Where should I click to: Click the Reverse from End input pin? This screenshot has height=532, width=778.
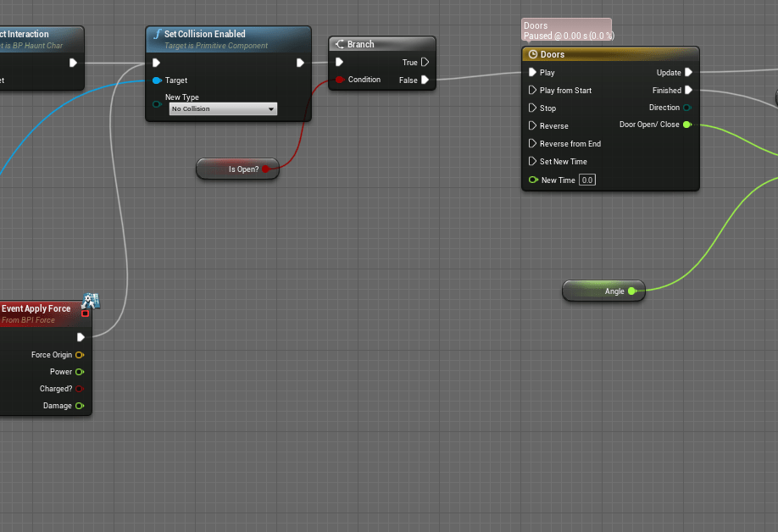click(532, 144)
